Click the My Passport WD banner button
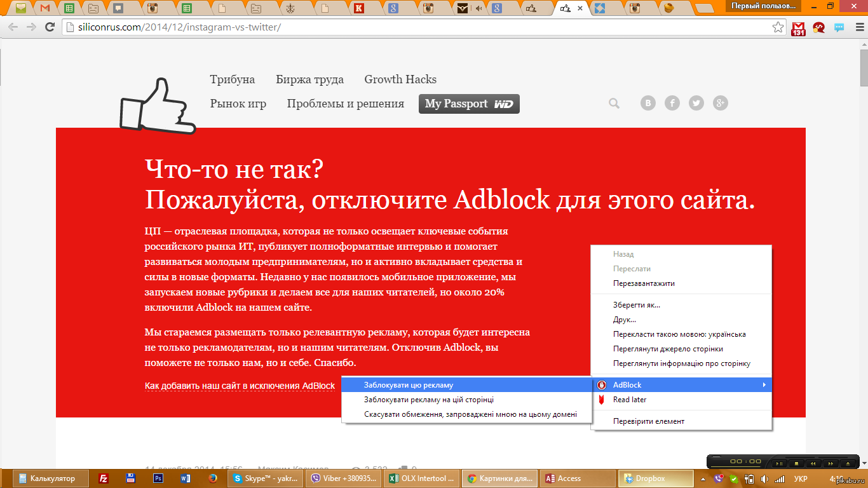This screenshot has height=488, width=868. (x=469, y=104)
